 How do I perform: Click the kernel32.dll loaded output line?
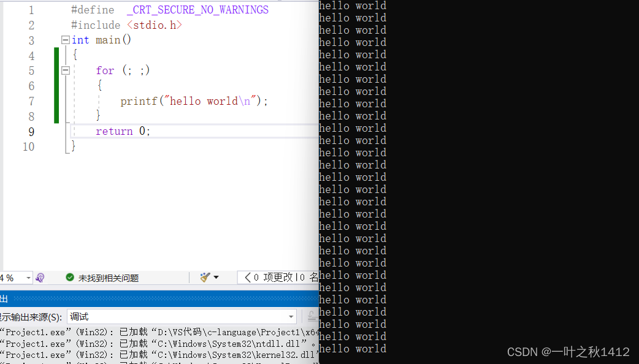tap(159, 355)
